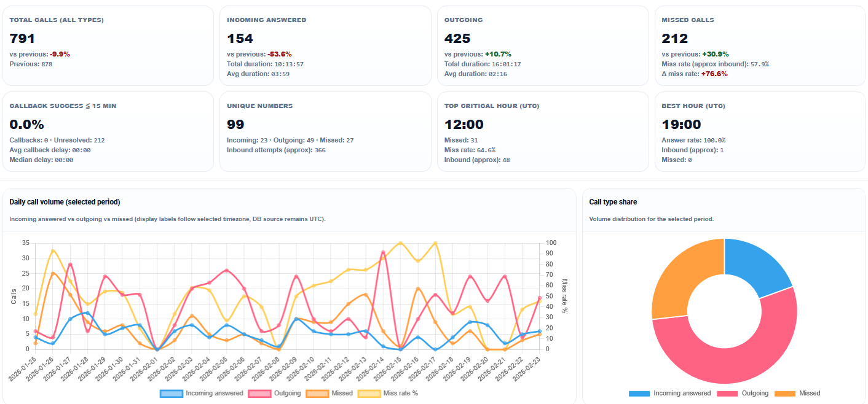Toggle Incoming answered series in line chart legend
868x404 pixels.
pos(202,393)
